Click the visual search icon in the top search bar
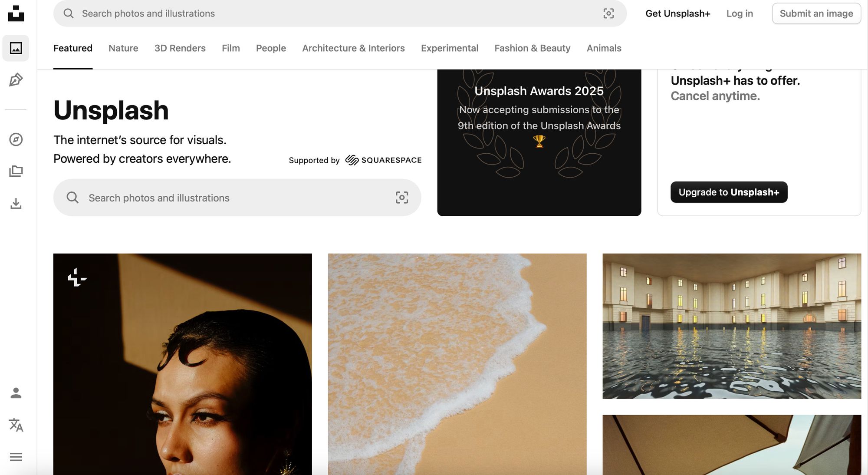The image size is (868, 475). point(608,13)
